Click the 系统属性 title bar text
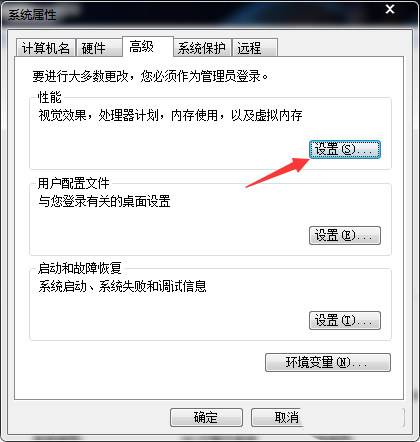This screenshot has width=420, height=442. pyautogui.click(x=32, y=15)
